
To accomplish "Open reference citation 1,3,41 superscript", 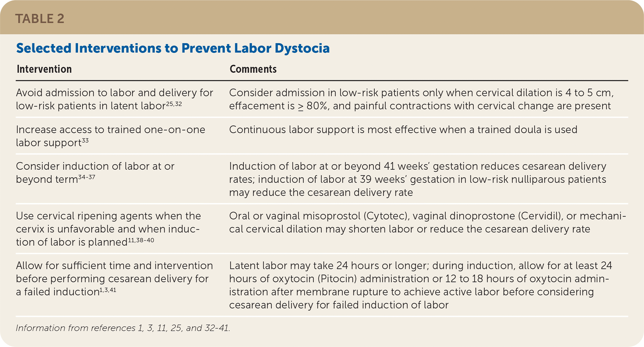I will tap(108, 290).
